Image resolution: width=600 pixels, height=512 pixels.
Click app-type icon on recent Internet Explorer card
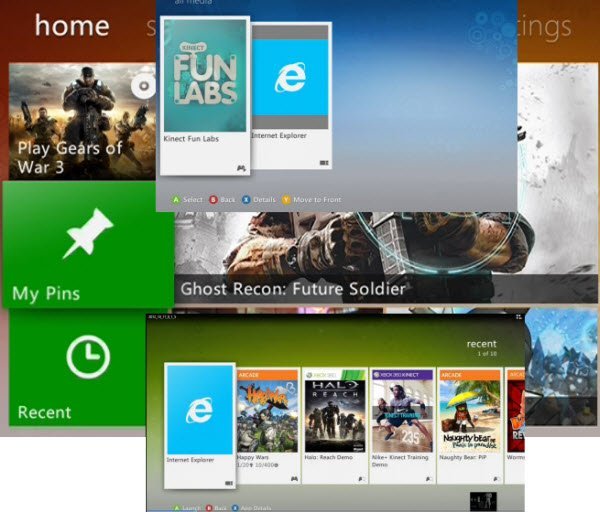228,483
